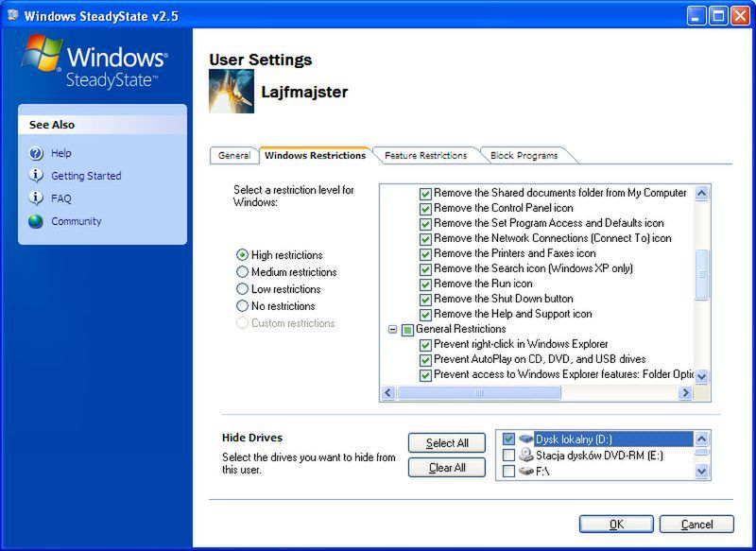This screenshot has width=756, height=551.
Task: Select No restrictions radio button
Action: click(x=242, y=306)
